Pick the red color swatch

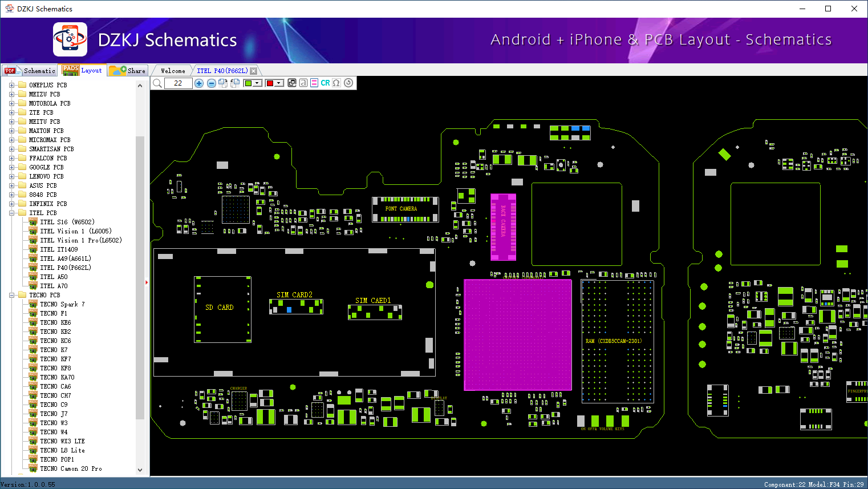pos(270,83)
